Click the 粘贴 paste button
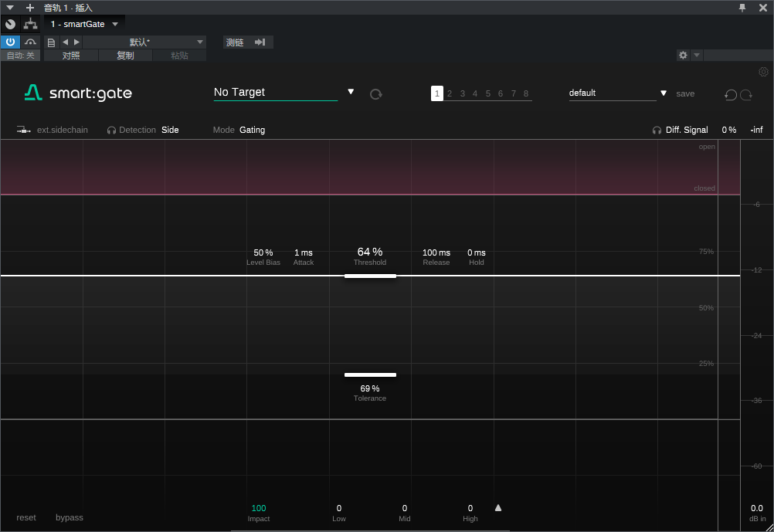This screenshot has width=774, height=532. [179, 56]
